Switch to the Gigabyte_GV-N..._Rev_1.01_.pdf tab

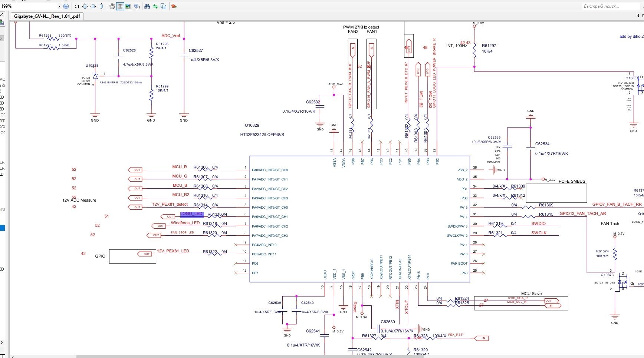pyautogui.click(x=47, y=16)
